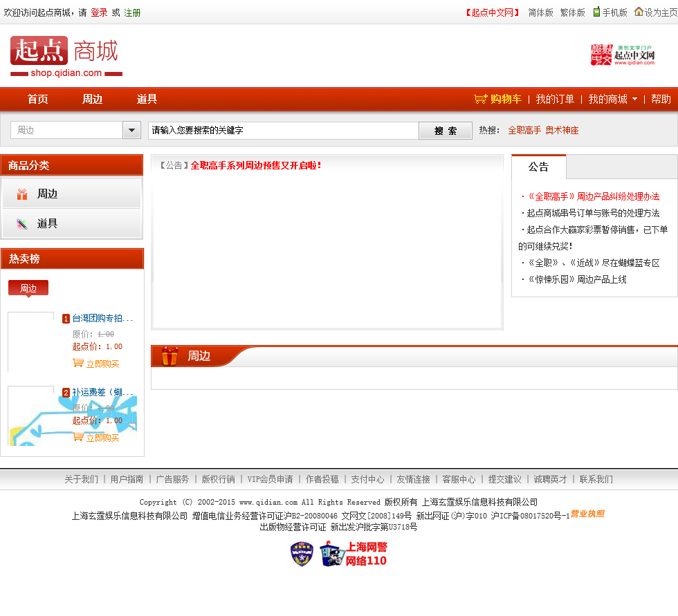Select the 周边 tab in 热卖榜
Image resolution: width=678 pixels, height=616 pixels.
(28, 288)
